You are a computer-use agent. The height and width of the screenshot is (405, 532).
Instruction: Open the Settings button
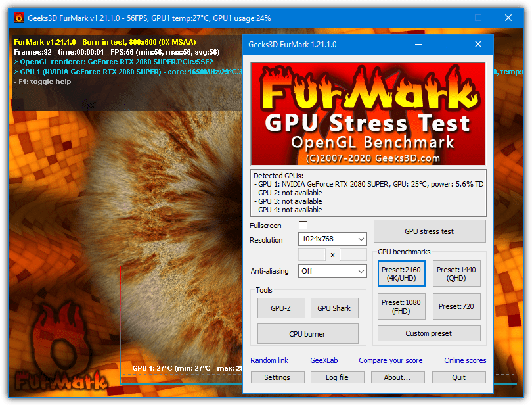click(278, 377)
